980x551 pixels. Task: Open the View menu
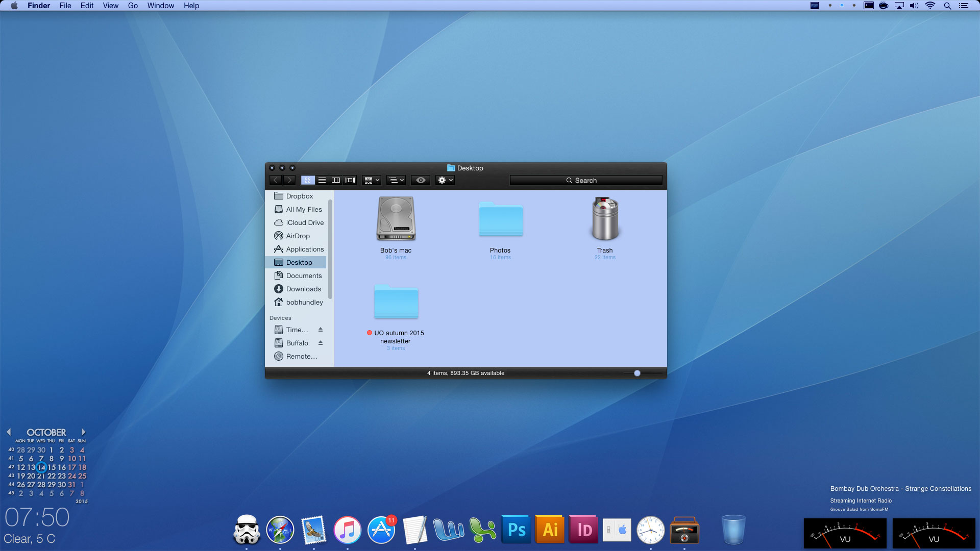click(110, 6)
